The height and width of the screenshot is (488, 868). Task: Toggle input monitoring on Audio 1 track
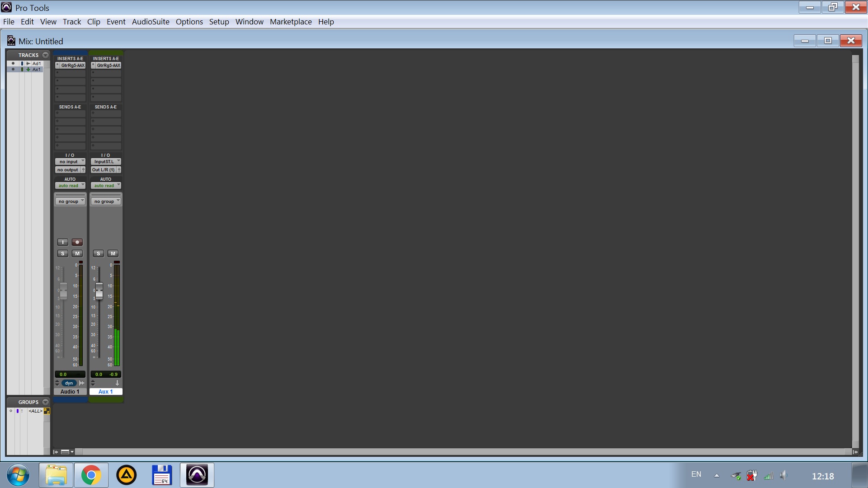pos(62,242)
